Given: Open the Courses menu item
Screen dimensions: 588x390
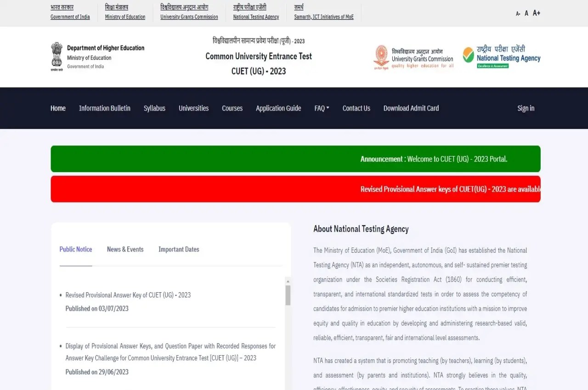Looking at the screenshot, I should pyautogui.click(x=232, y=108).
